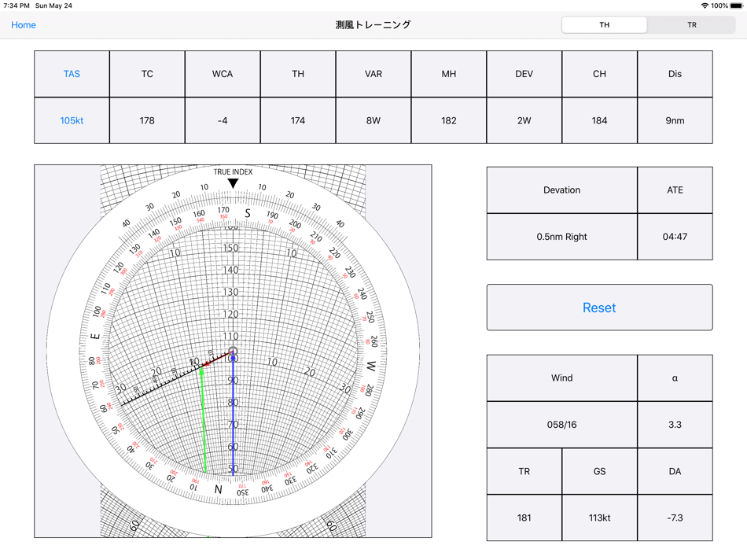Image resolution: width=747 pixels, height=560 pixels.
Task: Tap the screen title 測風トレーニング
Action: click(x=373, y=25)
